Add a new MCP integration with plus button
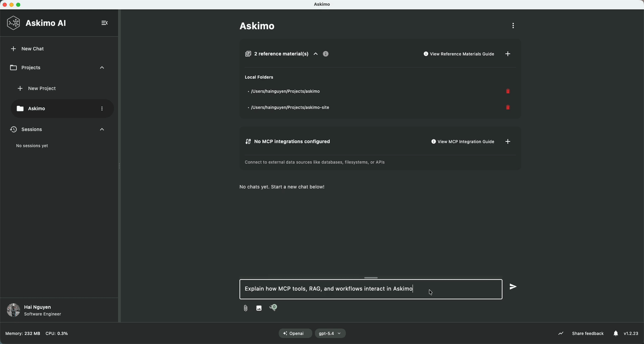The image size is (644, 344). click(x=508, y=142)
